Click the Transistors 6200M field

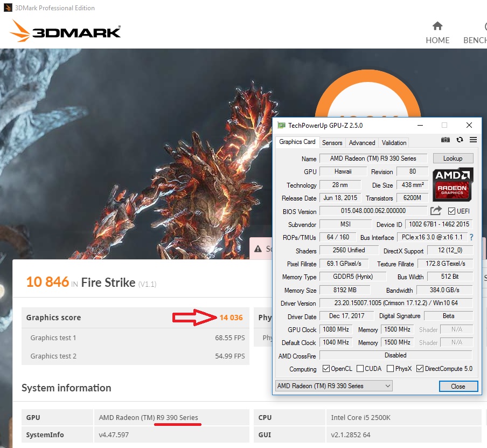click(x=413, y=198)
